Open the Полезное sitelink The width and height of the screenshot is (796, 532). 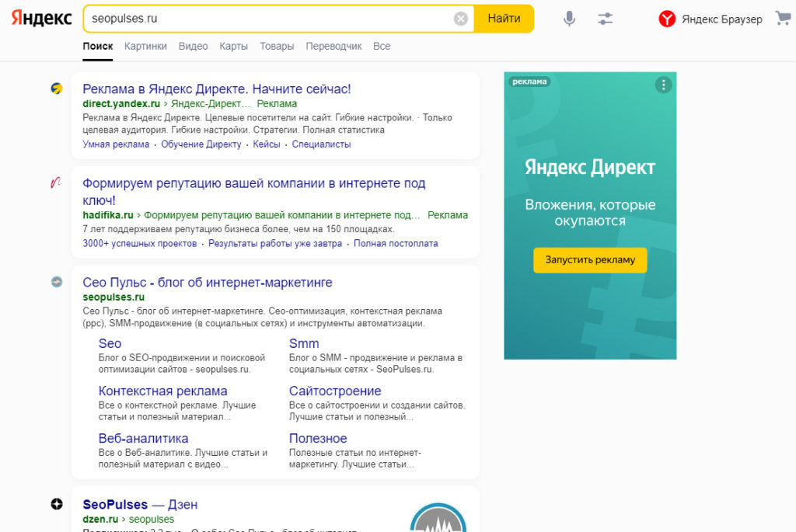click(318, 438)
